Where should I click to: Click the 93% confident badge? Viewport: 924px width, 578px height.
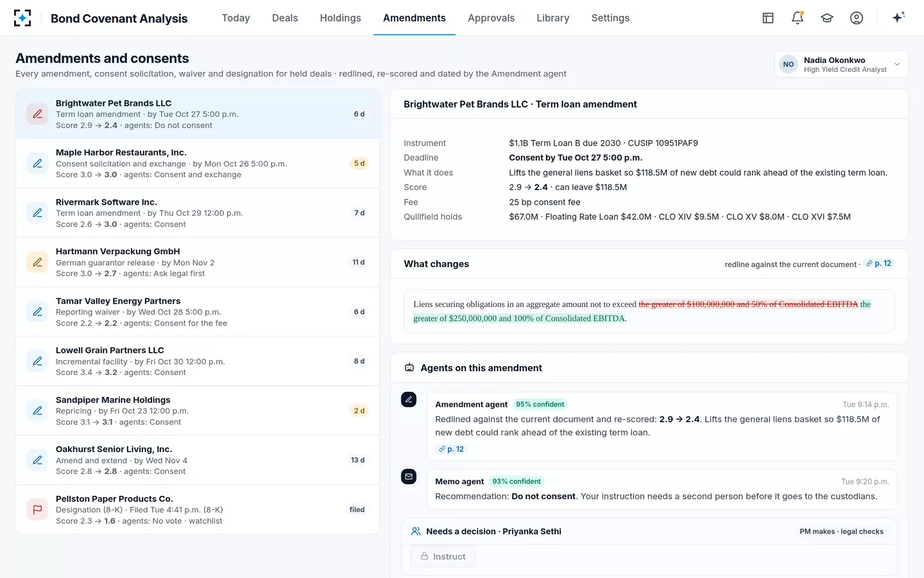coord(517,482)
